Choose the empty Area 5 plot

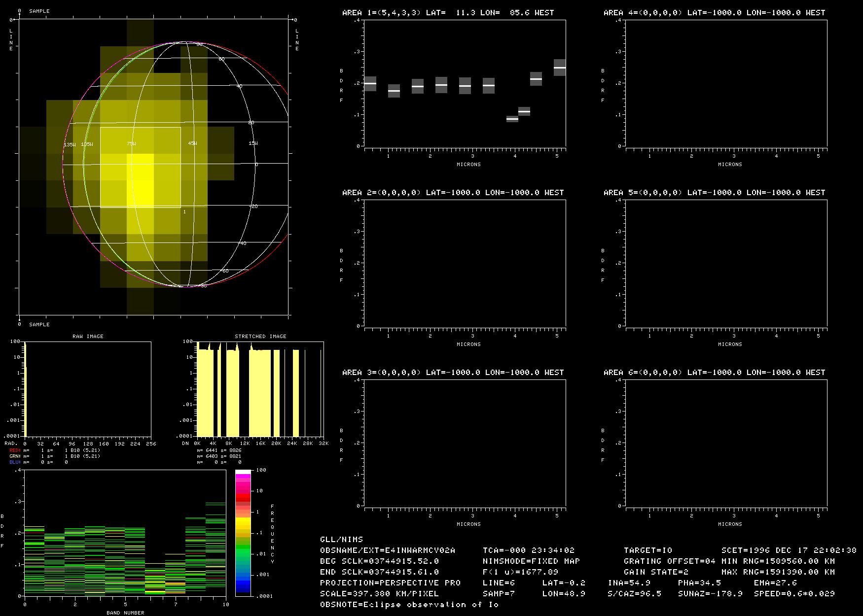tap(726, 263)
